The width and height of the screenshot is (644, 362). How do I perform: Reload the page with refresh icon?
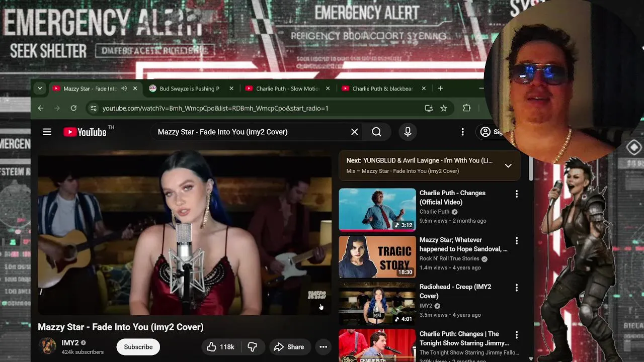[x=73, y=108]
